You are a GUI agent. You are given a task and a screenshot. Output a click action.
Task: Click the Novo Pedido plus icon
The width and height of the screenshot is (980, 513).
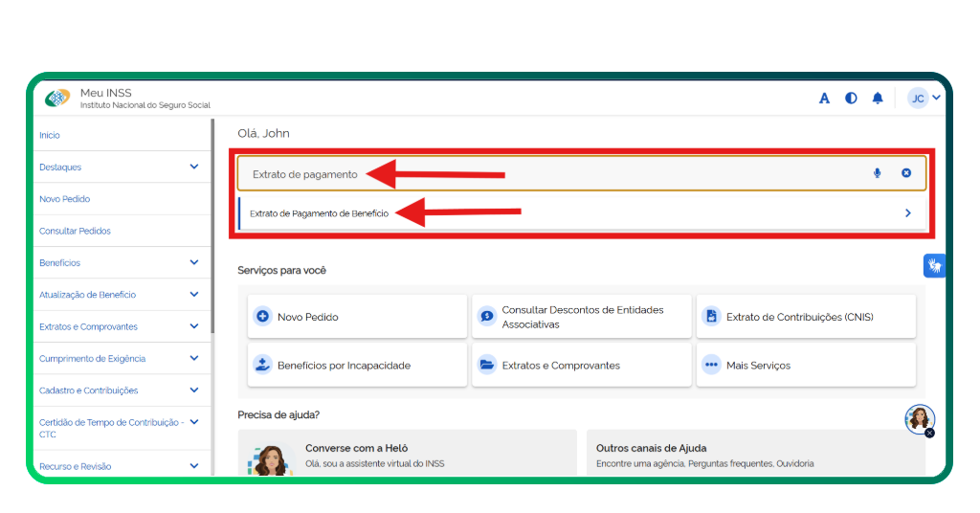click(262, 316)
